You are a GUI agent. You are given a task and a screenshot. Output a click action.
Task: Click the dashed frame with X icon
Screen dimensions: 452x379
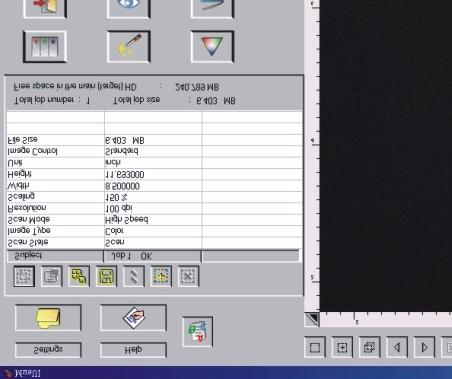(x=188, y=276)
